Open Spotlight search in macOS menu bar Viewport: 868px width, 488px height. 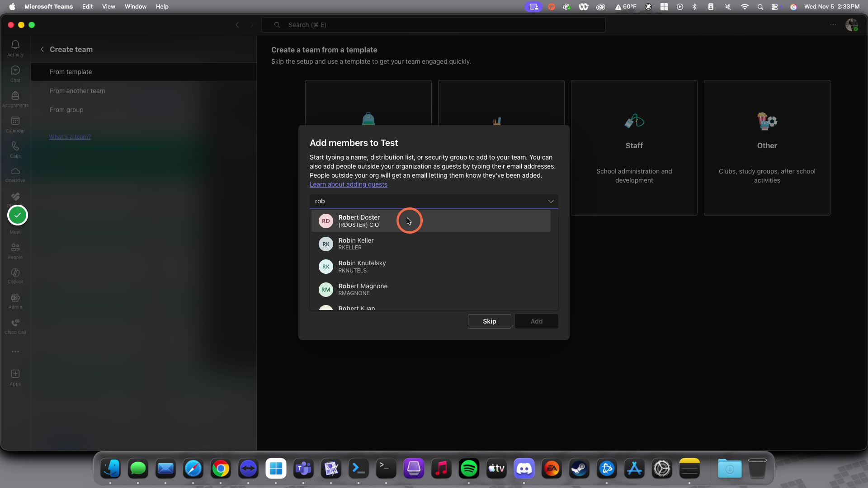pyautogui.click(x=760, y=6)
